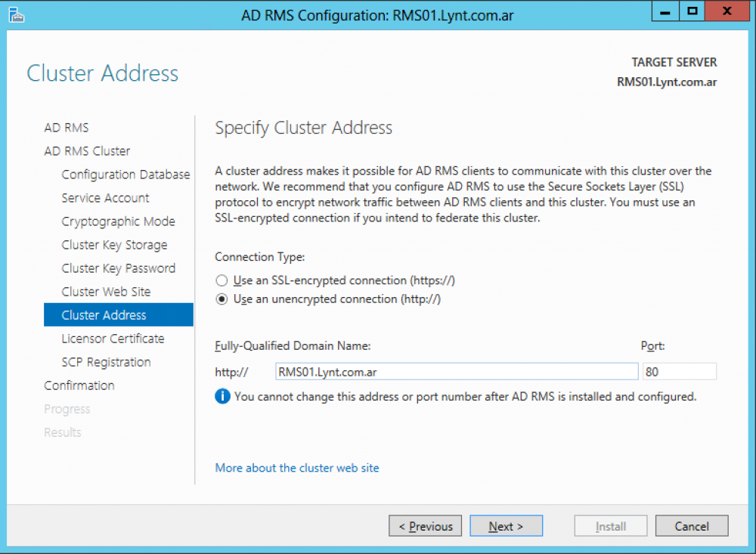Open the SCP Registration step
The image size is (756, 554).
106,362
